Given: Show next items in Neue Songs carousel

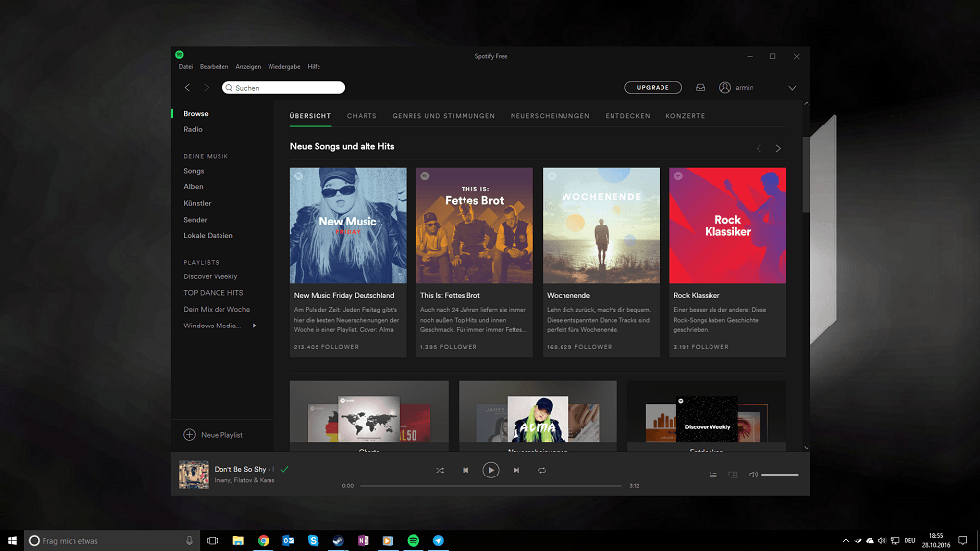Looking at the screenshot, I should point(778,148).
